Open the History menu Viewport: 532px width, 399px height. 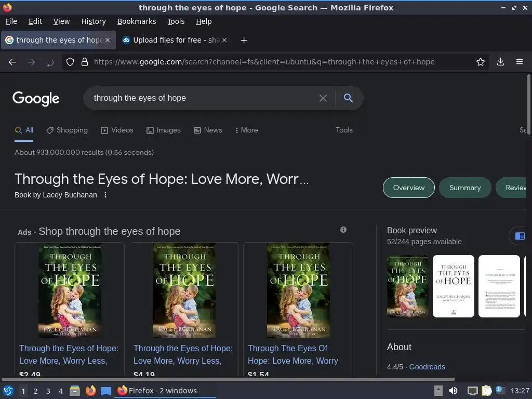pos(94,21)
